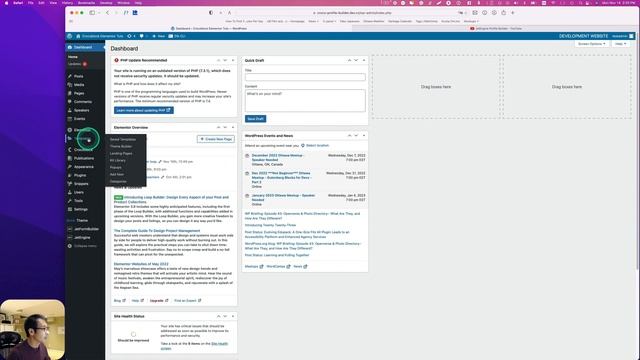Click the Meetups link in news footer

pos(254,267)
